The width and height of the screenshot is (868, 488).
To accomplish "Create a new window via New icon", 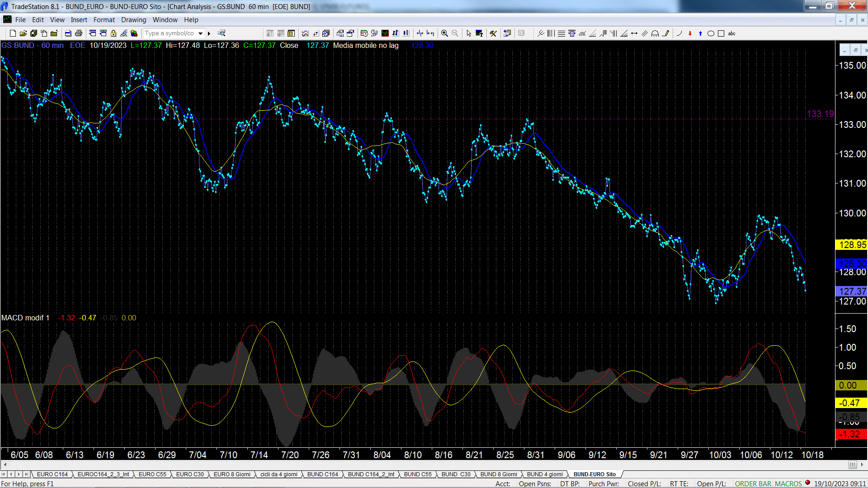I will [x=13, y=33].
